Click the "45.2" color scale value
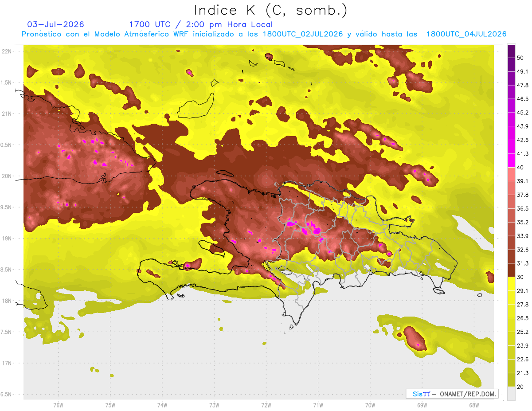 [x=523, y=113]
